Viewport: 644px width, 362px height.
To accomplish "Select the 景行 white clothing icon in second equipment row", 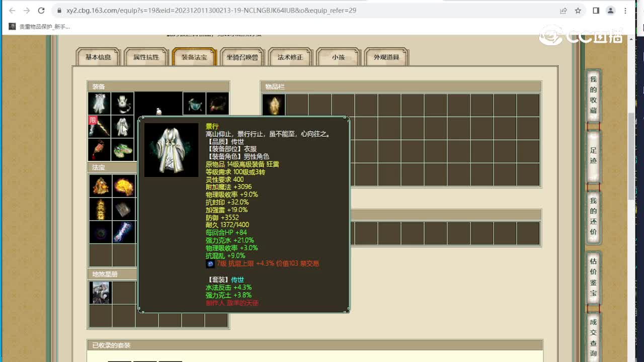I will 122,127.
